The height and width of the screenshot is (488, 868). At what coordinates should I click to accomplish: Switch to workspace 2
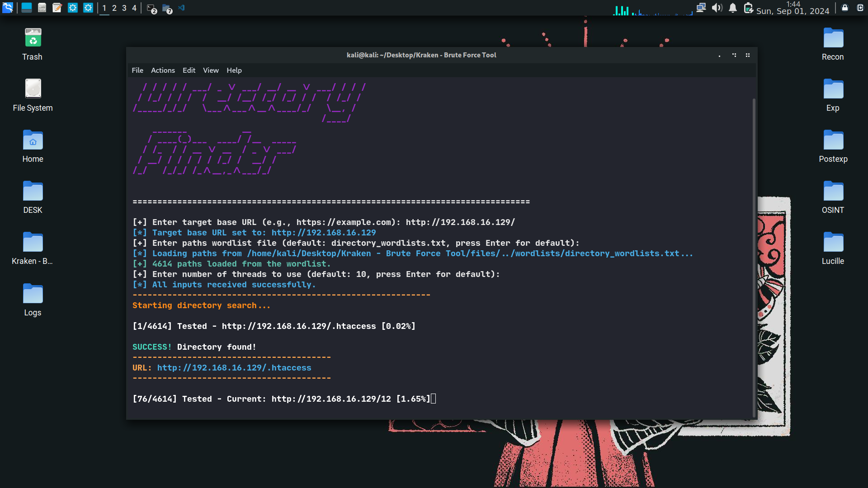(x=114, y=8)
